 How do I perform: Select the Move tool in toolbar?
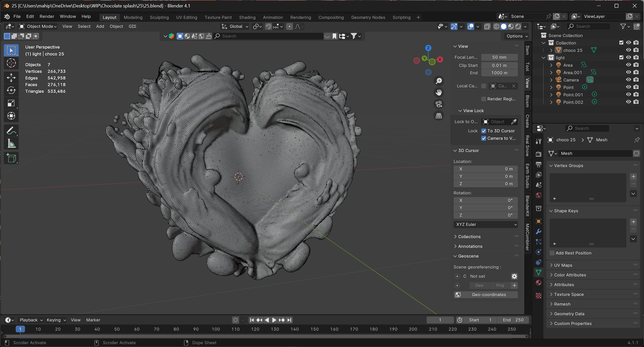coord(11,78)
